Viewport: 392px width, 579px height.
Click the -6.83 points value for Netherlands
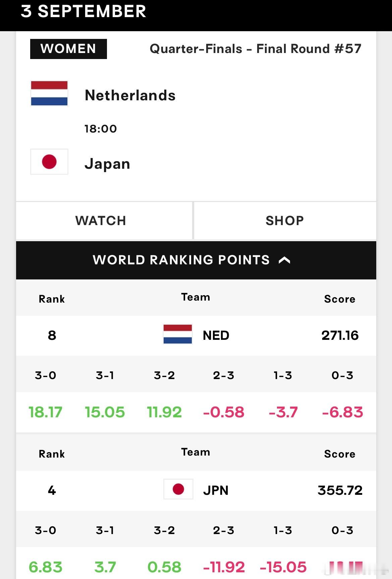[342, 412]
